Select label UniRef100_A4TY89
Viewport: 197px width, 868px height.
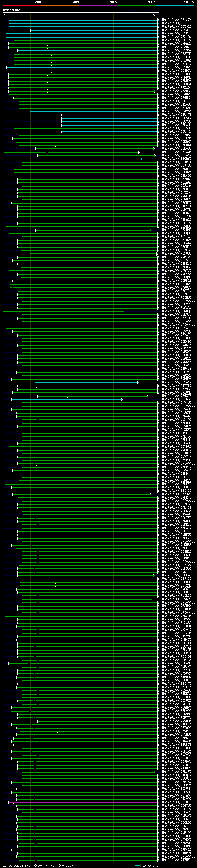[177, 386]
